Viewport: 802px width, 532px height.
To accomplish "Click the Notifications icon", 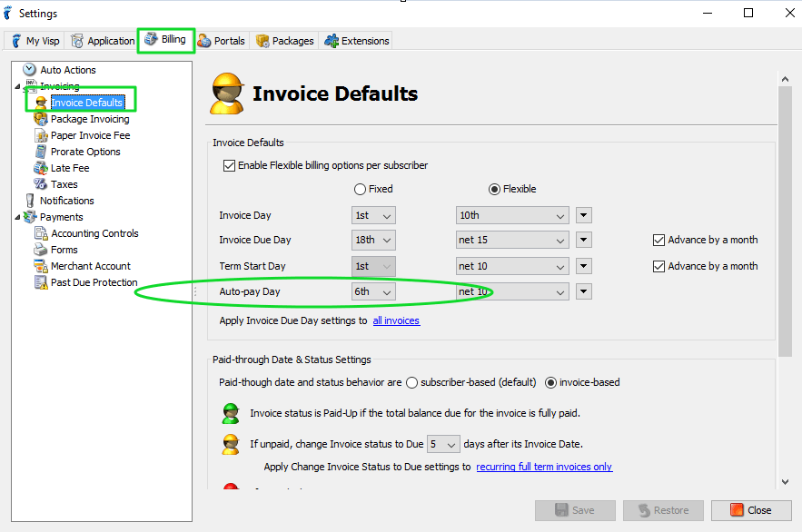I will pos(30,201).
